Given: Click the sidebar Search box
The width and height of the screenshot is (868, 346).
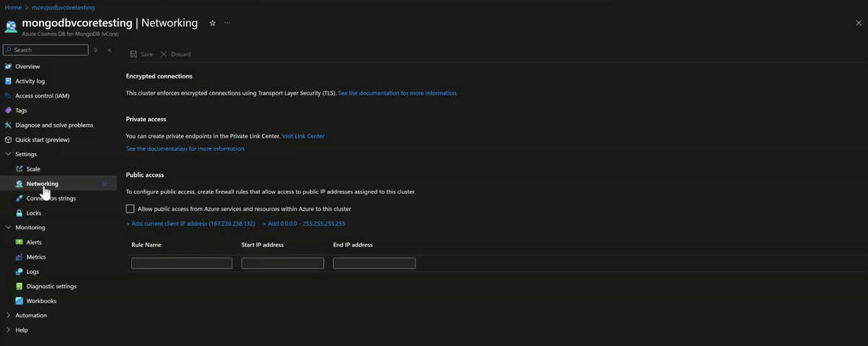Looking at the screenshot, I should [45, 50].
